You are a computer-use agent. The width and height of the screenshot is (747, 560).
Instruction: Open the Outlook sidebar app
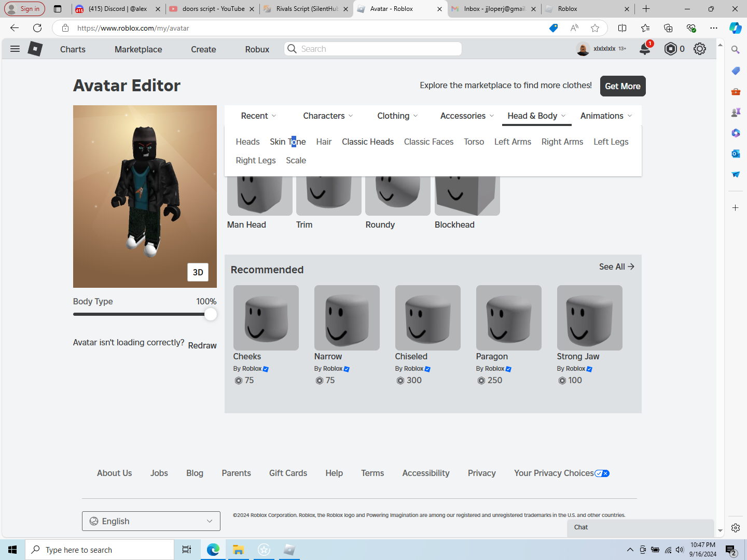click(736, 153)
